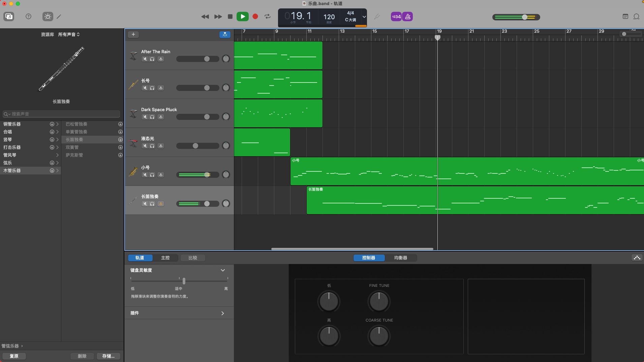Image resolution: width=644 pixels, height=362 pixels.
Task: Open the Loop Browser icon
Action: click(x=637, y=17)
